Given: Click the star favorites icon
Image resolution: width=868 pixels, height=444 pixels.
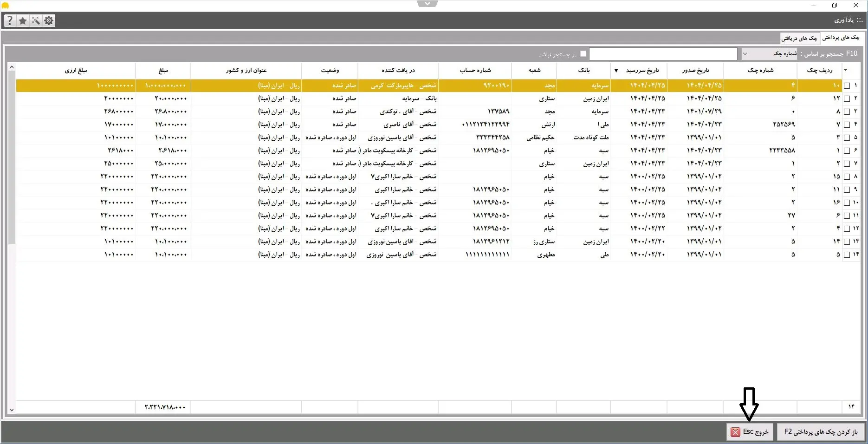Looking at the screenshot, I should tap(23, 20).
